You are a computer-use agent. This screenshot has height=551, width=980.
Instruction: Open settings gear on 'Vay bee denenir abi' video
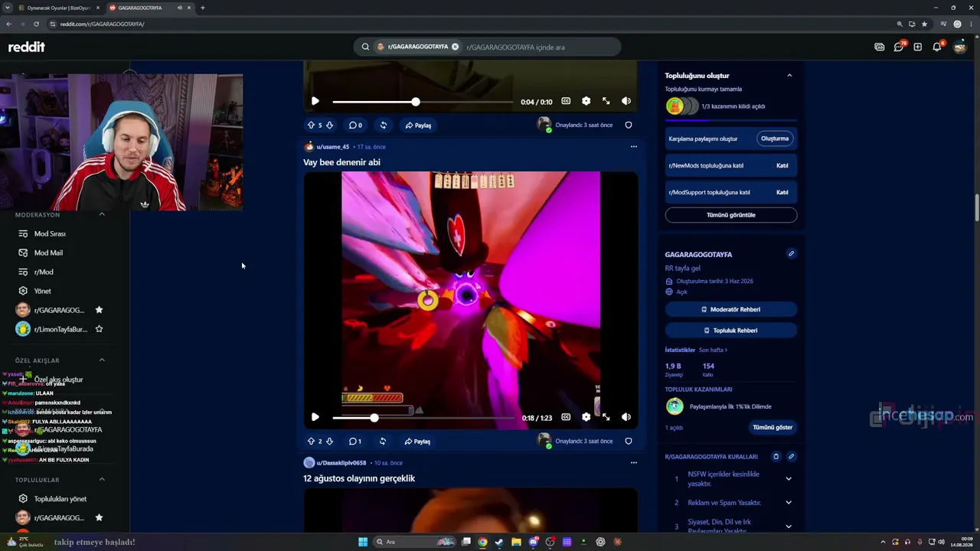(586, 417)
